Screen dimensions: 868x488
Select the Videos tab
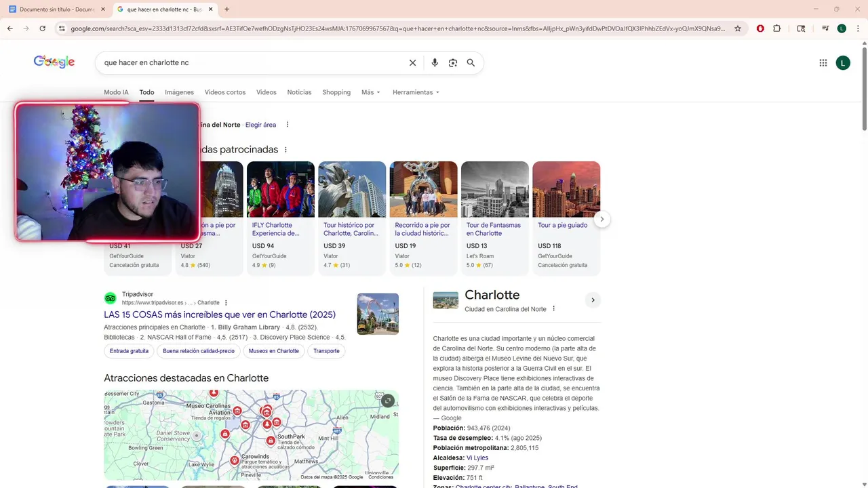coord(267,92)
